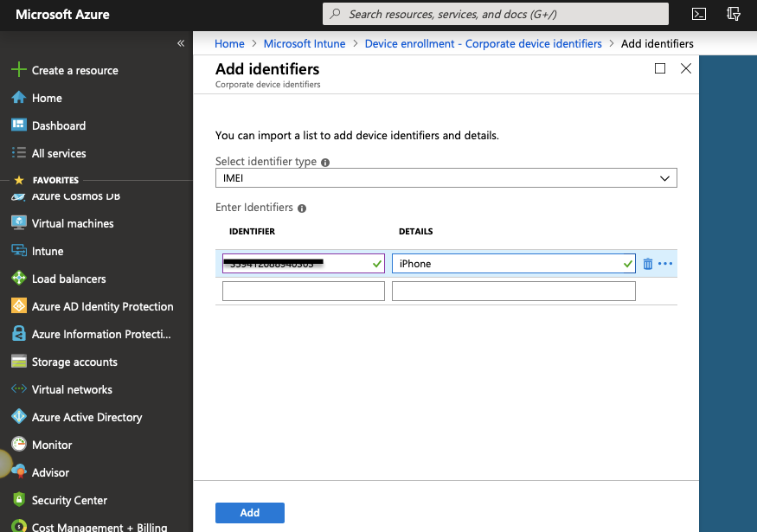The image size is (757, 532).
Task: Open All services from the sidebar
Action: click(59, 153)
